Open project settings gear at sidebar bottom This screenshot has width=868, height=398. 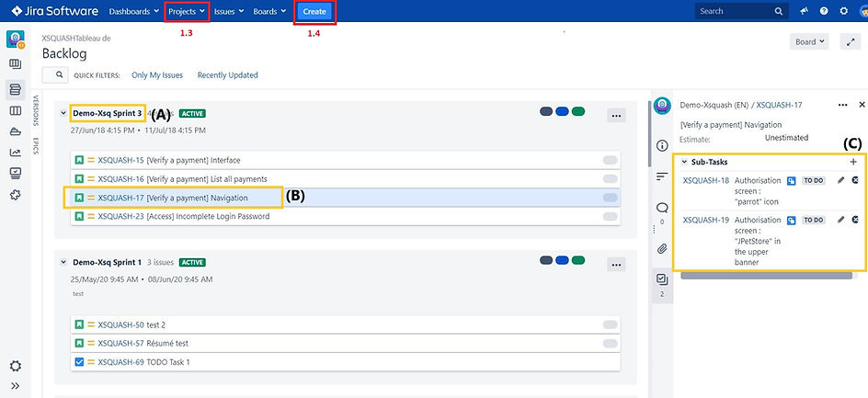16,366
